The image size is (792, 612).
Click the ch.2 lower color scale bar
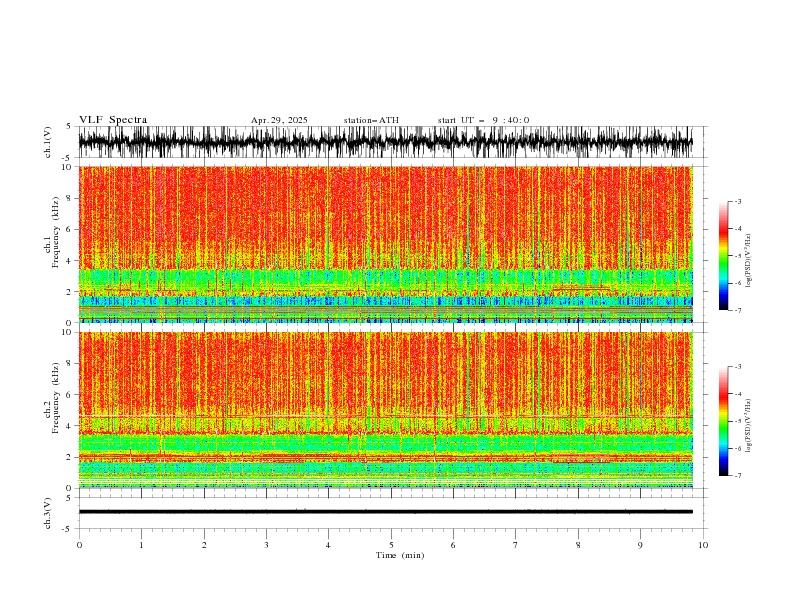coord(723,421)
